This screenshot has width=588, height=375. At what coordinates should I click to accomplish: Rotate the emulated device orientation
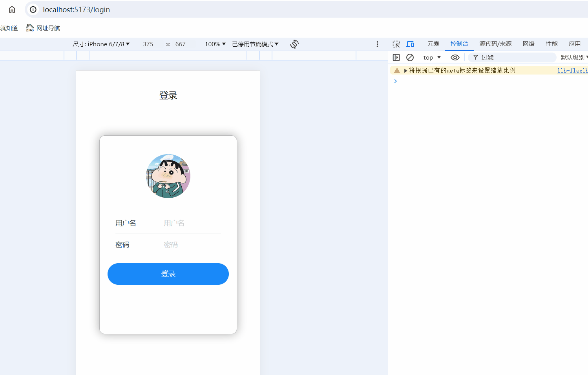click(294, 44)
